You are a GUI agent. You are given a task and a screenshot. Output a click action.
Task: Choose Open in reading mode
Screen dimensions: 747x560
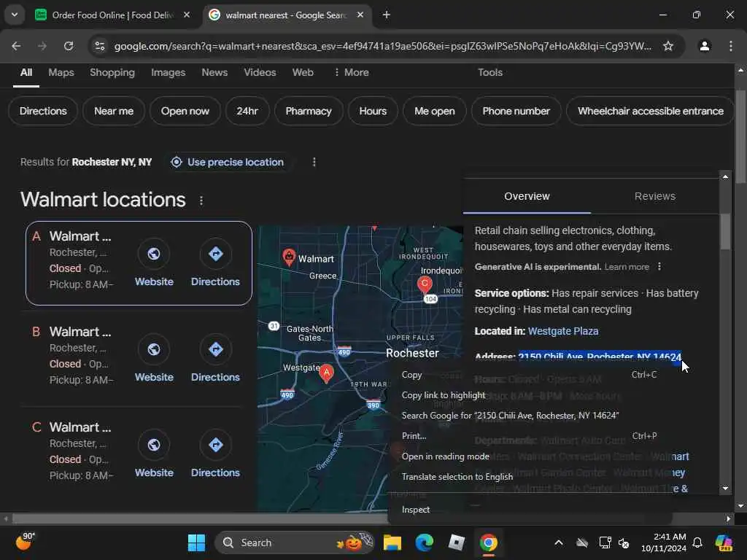click(x=530, y=456)
